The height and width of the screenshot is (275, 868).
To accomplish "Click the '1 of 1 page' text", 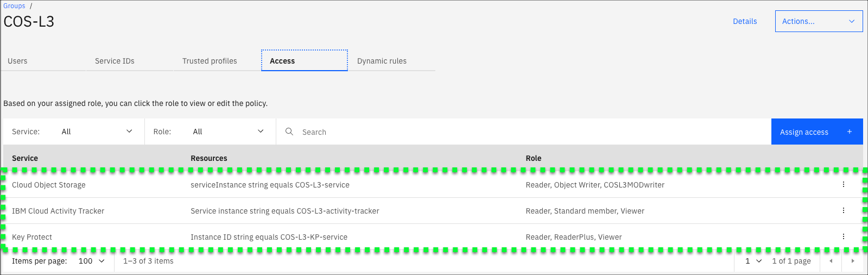I will 791,261.
